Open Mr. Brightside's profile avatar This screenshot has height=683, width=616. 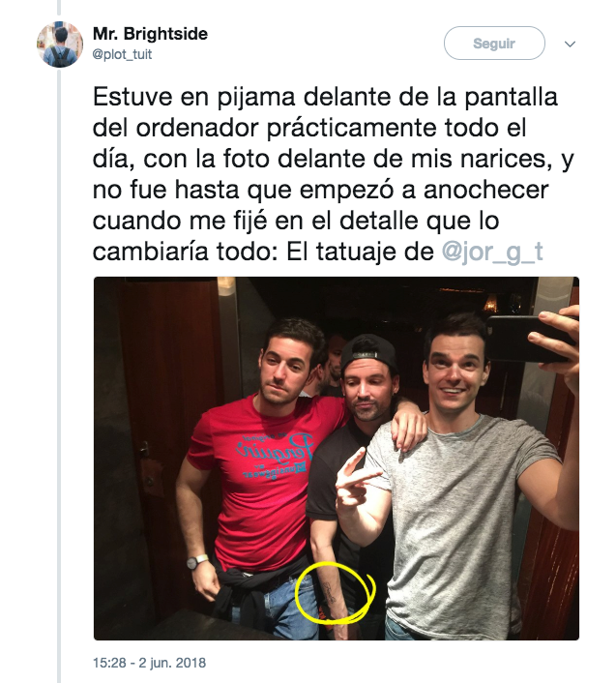60,44
